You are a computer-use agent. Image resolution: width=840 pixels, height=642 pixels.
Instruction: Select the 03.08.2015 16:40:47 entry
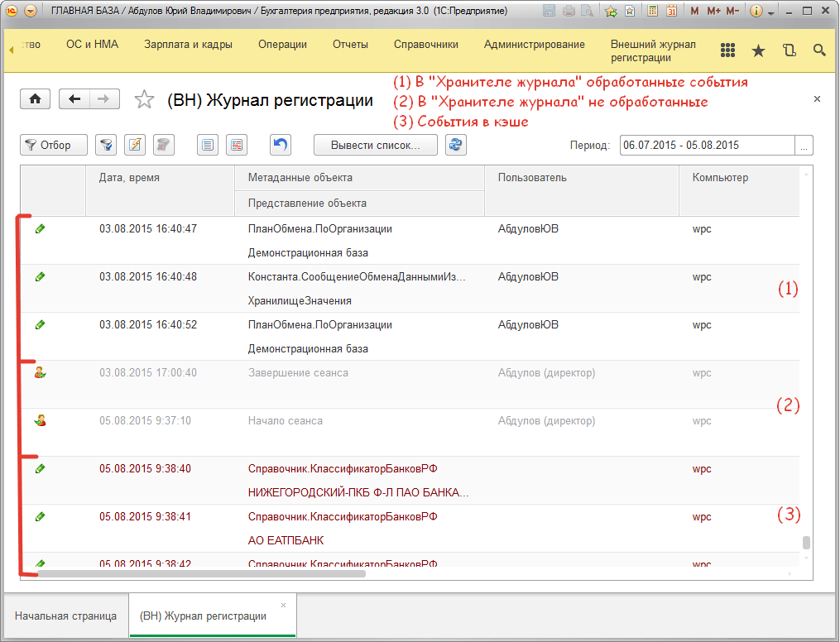coord(410,241)
